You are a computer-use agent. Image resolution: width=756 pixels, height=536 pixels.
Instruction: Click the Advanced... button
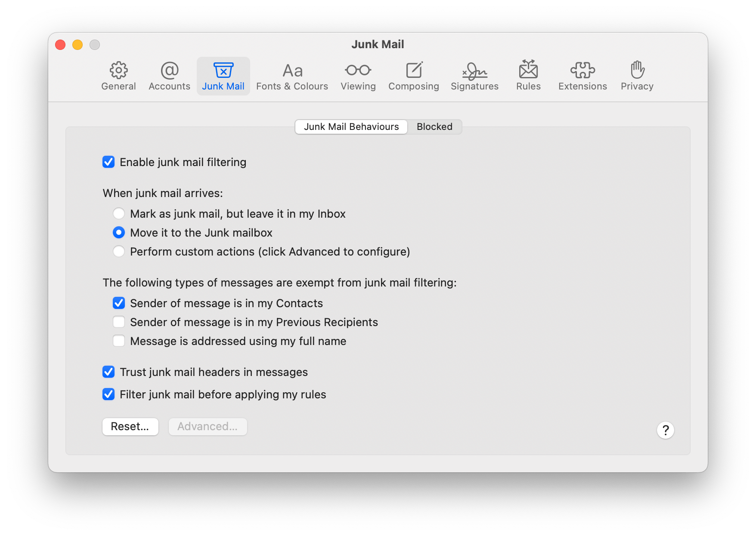pos(208,426)
